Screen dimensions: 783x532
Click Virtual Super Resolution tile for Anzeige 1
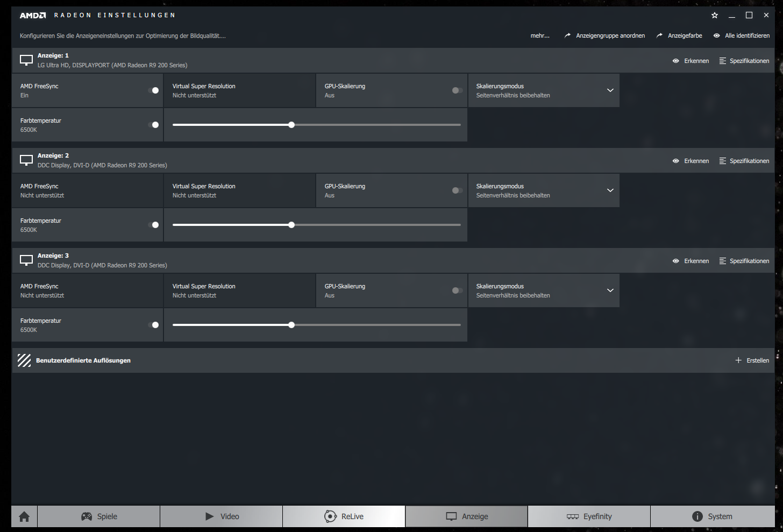click(x=240, y=90)
